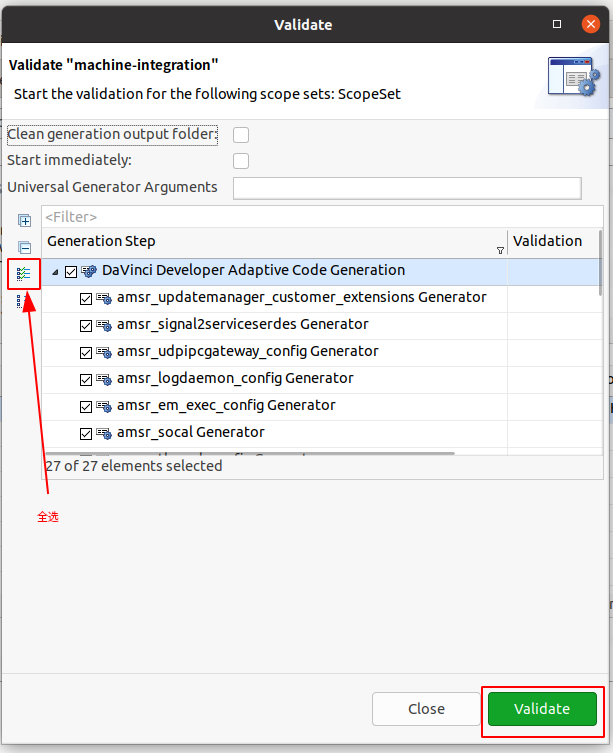Click the amsr_updatemanager_customer_extensions generator icon
Image resolution: width=613 pixels, height=753 pixels.
pyautogui.click(x=104, y=299)
